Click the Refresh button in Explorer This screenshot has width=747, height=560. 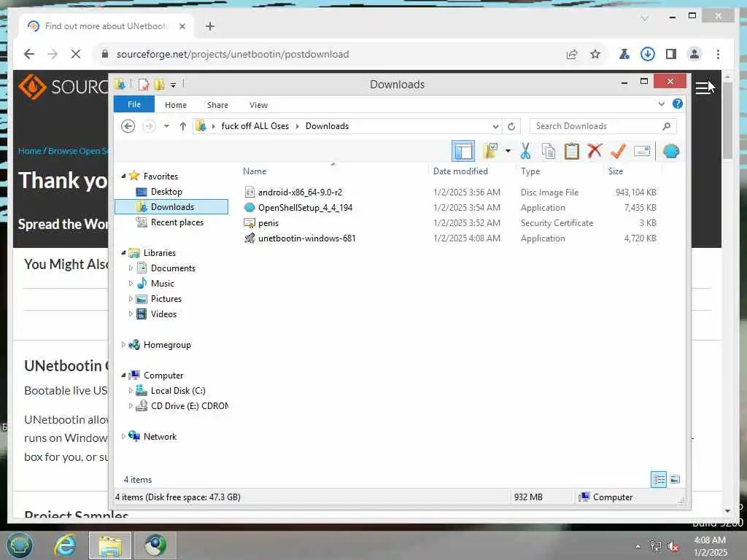511,127
